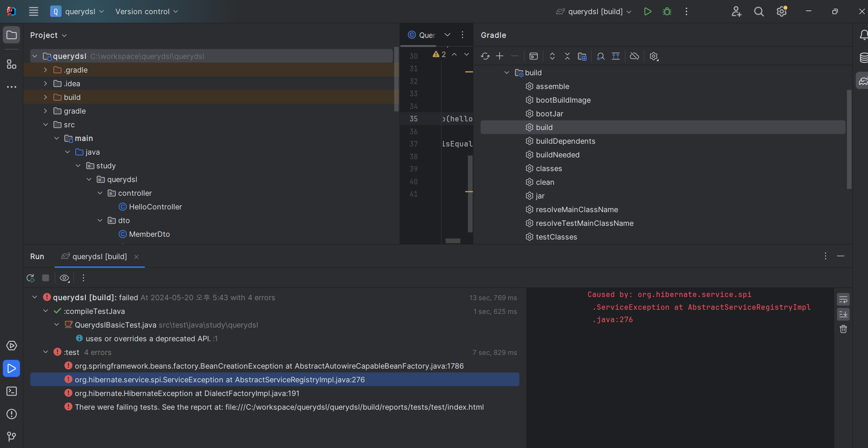Click the Gradle panel vertical scrollbar
The height and width of the screenshot is (448, 868).
coord(849,139)
